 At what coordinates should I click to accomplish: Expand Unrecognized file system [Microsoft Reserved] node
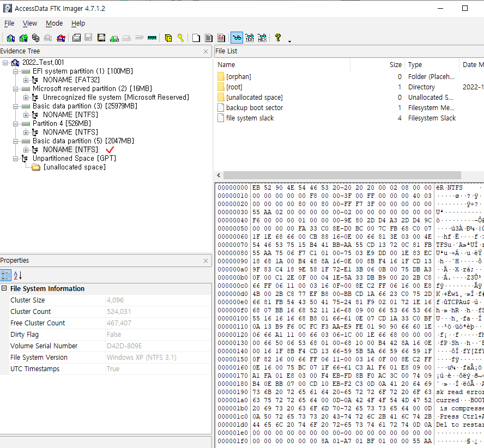click(x=26, y=98)
